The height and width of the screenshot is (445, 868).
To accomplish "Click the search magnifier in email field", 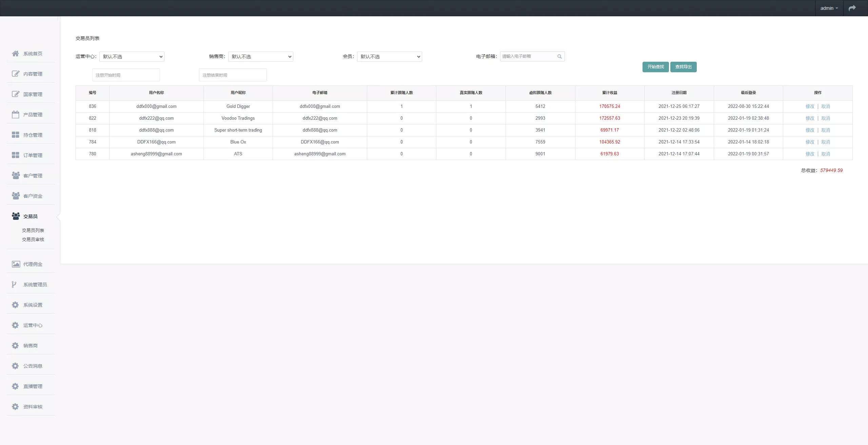I will pyautogui.click(x=559, y=57).
